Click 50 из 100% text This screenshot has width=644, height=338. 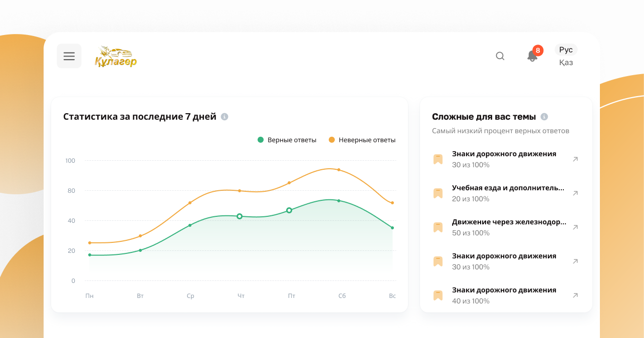(x=471, y=233)
